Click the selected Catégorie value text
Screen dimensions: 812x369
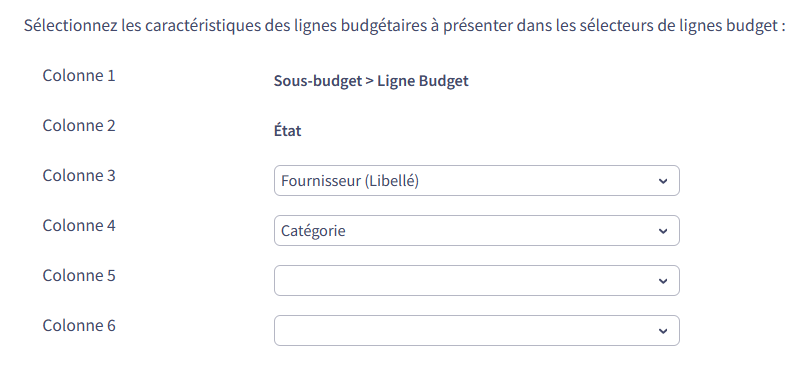pos(313,231)
